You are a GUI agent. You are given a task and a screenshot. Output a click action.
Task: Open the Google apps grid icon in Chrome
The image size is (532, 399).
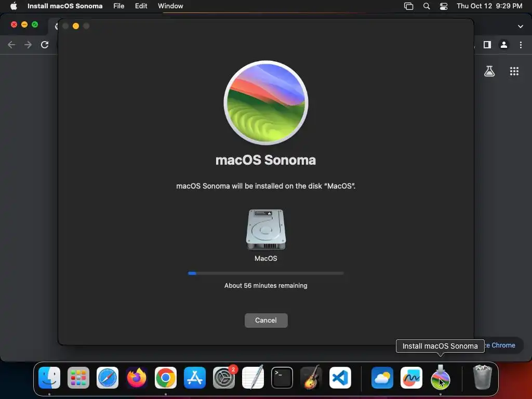pyautogui.click(x=514, y=71)
